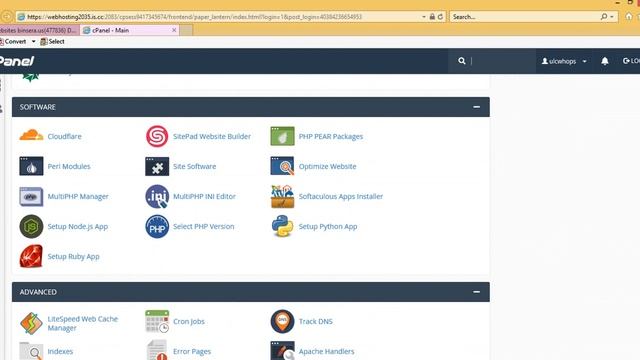Open the Indexes icon

[x=31, y=351]
